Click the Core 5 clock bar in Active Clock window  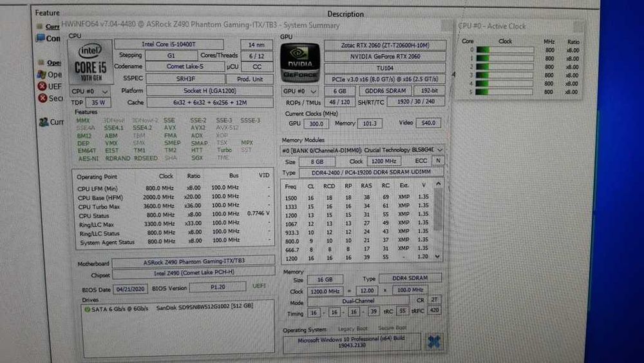[x=504, y=92]
